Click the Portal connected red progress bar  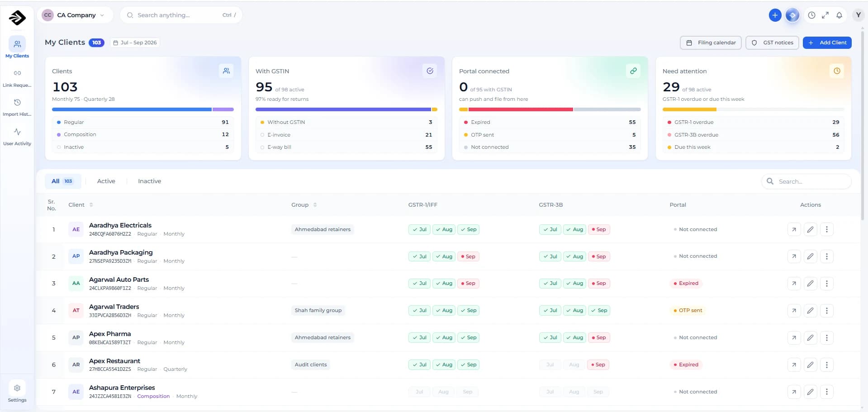point(521,109)
